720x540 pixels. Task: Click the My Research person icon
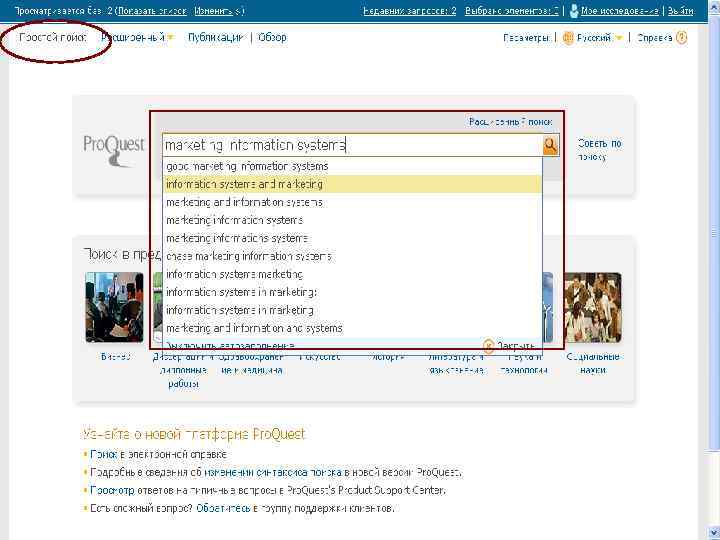coord(574,11)
